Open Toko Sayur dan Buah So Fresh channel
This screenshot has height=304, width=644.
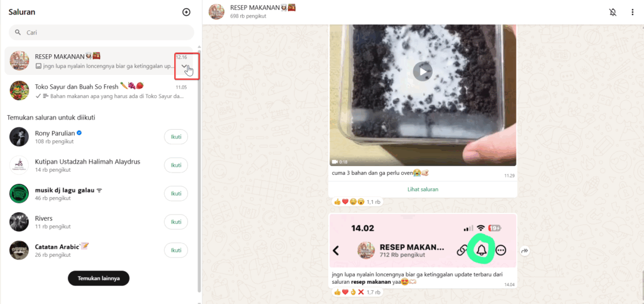click(99, 91)
